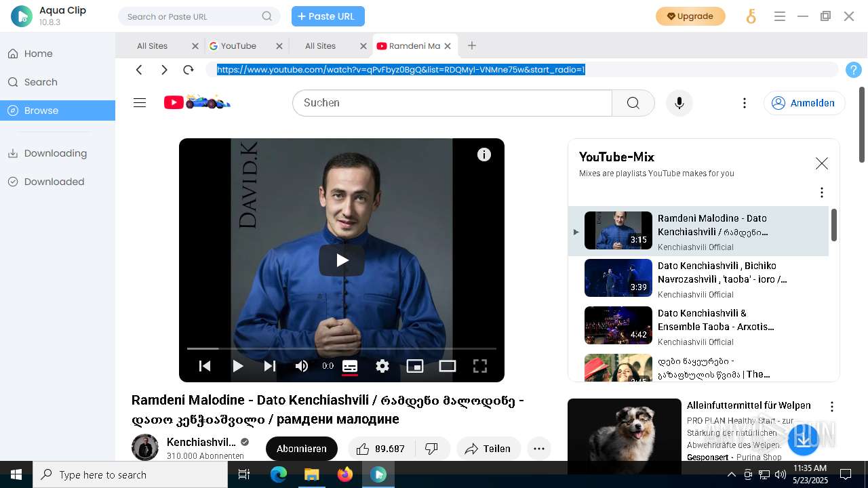
Task: Open the Ensemble Taoba Arxotis video
Action: coord(698,326)
